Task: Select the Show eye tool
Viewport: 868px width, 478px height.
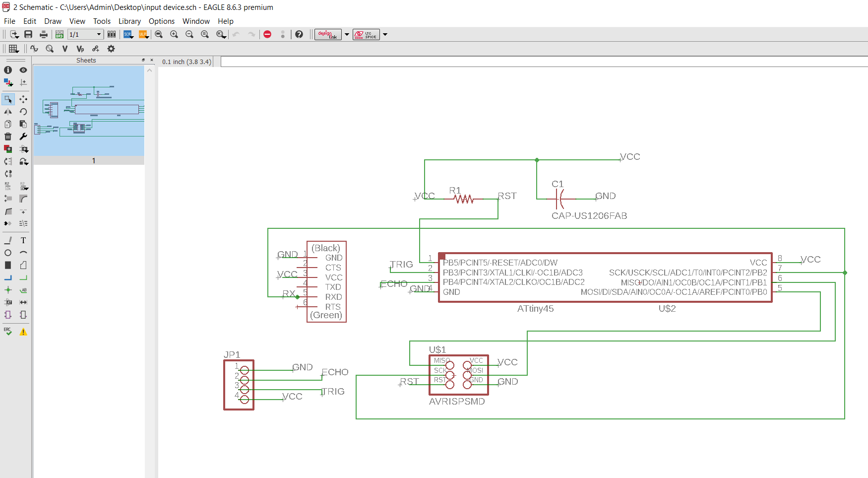Action: tap(23, 70)
